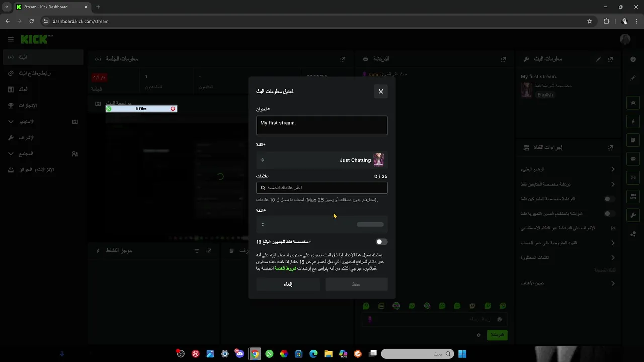Open File Explorer from the taskbar
Screen dimensions: 644x362
tap(328, 354)
